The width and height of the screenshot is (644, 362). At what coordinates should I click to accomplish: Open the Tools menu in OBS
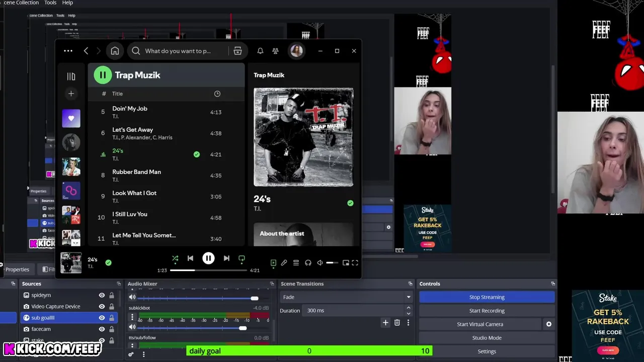pyautogui.click(x=50, y=3)
